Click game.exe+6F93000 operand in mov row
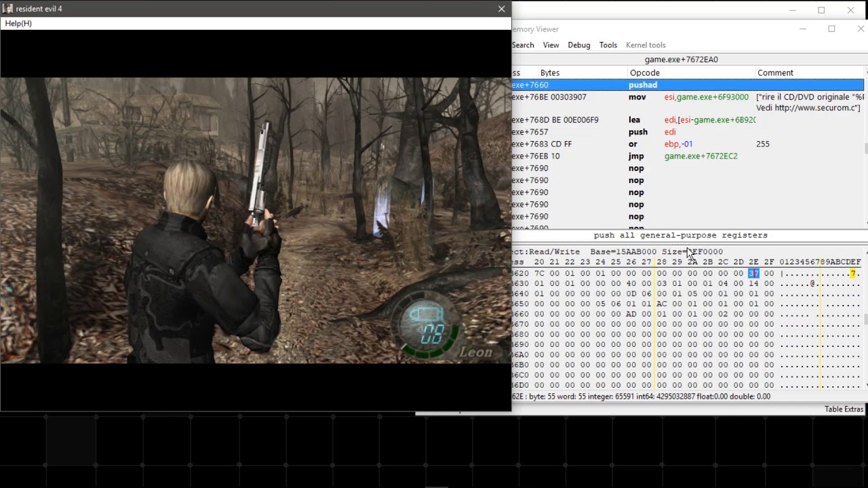Viewport: 868px width, 488px height. point(712,97)
